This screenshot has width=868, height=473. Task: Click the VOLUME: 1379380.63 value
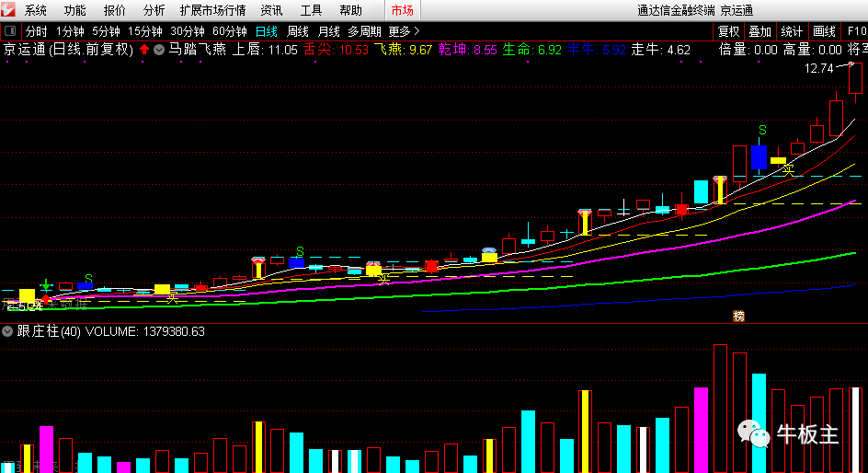point(145,331)
